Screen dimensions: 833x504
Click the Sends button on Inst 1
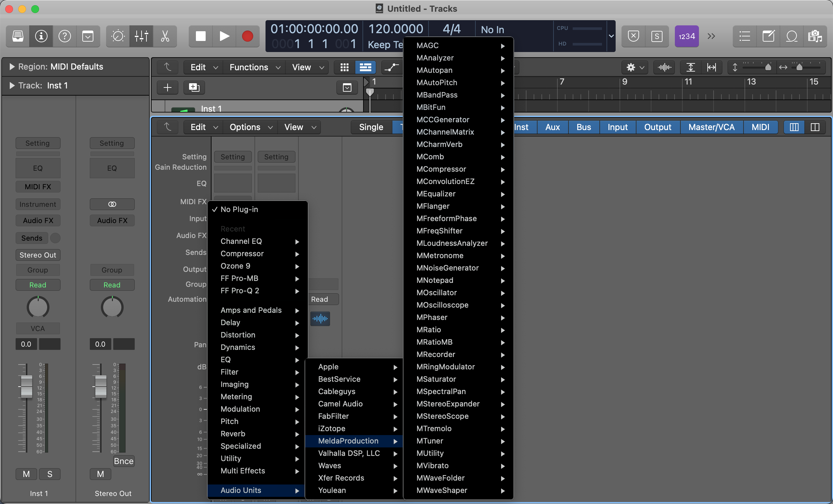click(32, 238)
